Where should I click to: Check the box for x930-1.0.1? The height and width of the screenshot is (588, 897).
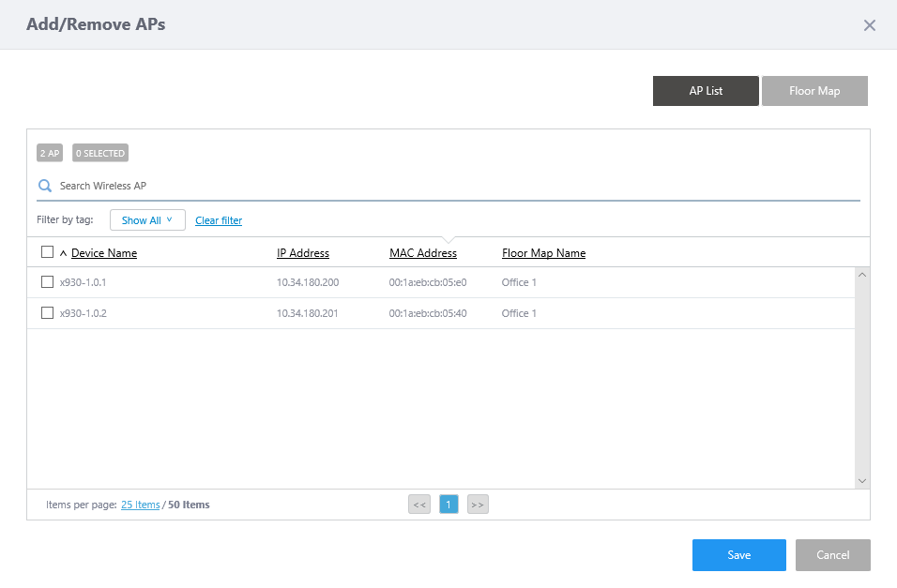(48, 282)
